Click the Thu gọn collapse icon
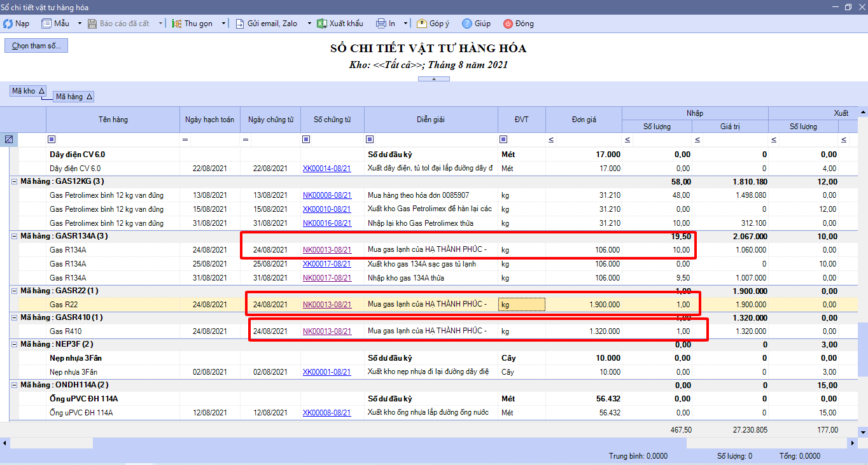 coord(177,24)
